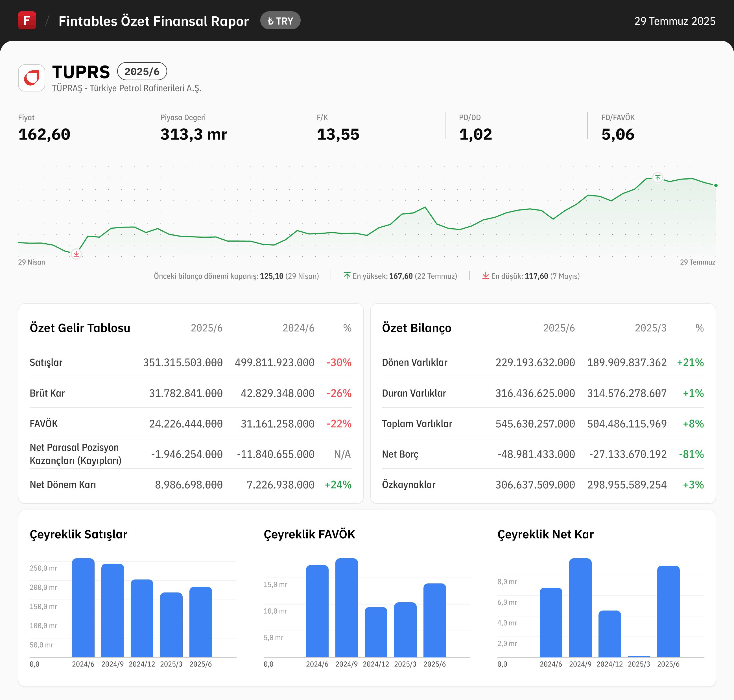734x700 pixels.
Task: Click 2024/9 bar in Çeyreklik FAVÖK chart
Action: click(x=347, y=608)
